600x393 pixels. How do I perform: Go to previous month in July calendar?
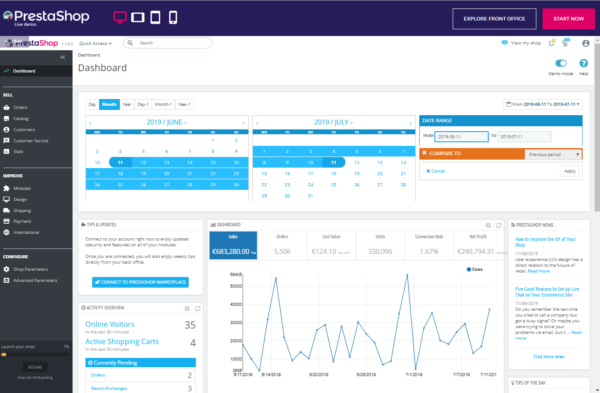(x=257, y=123)
